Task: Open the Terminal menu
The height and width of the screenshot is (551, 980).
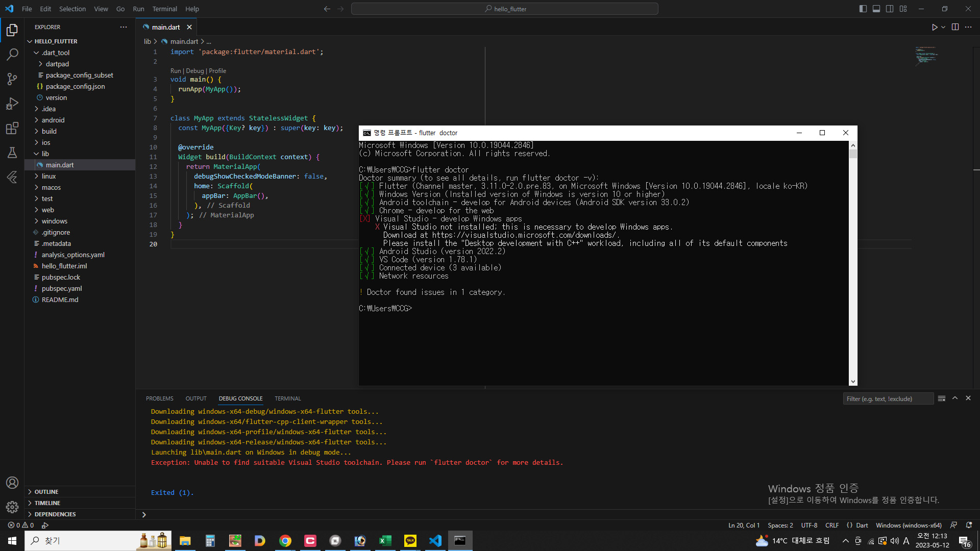Action: click(164, 9)
